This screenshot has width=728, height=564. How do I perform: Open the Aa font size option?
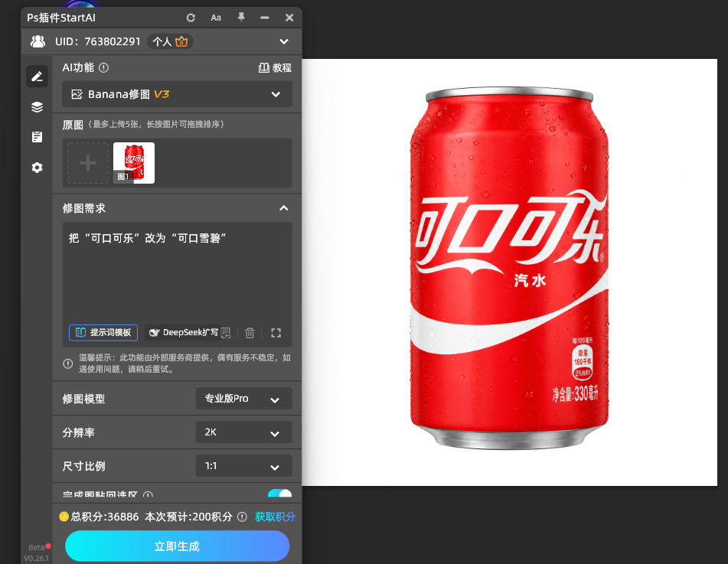216,18
